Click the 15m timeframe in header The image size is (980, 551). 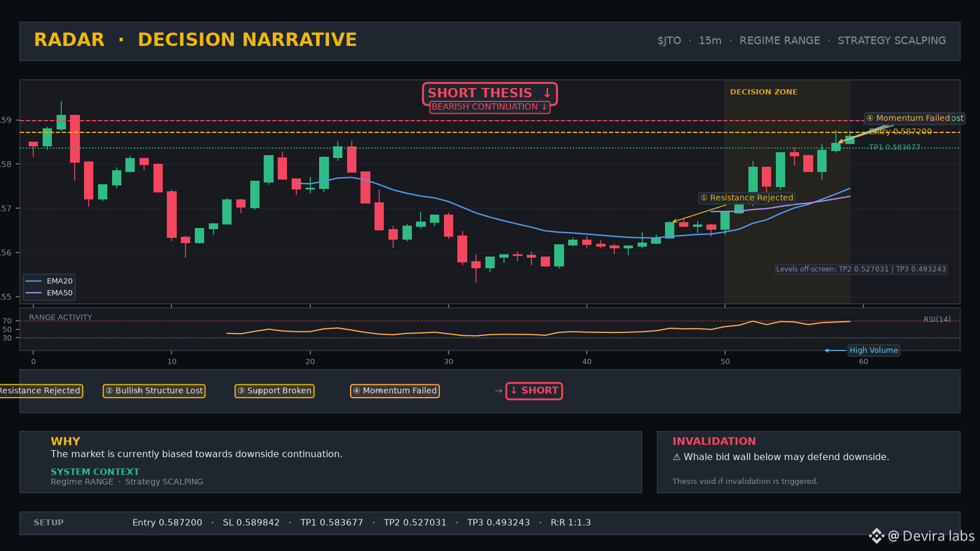pyautogui.click(x=710, y=41)
